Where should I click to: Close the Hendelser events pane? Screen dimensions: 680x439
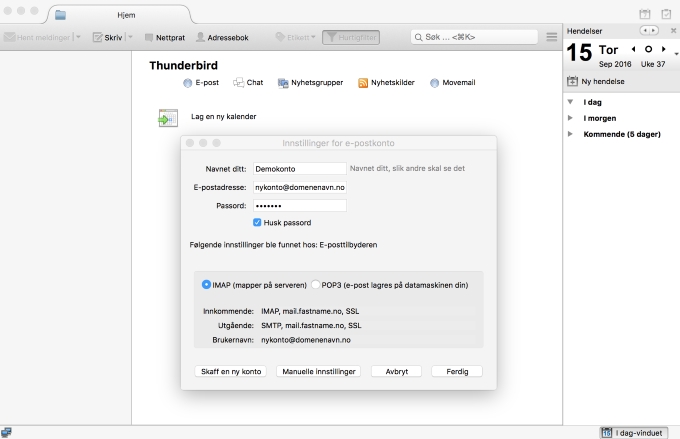(x=673, y=31)
